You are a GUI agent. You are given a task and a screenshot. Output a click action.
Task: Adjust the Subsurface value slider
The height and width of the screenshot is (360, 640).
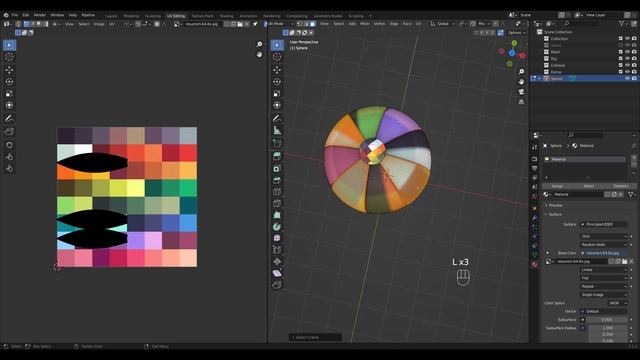(x=607, y=320)
